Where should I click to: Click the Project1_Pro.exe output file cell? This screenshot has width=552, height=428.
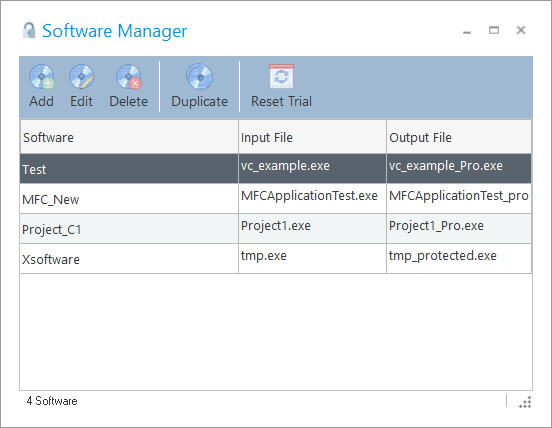(459, 228)
